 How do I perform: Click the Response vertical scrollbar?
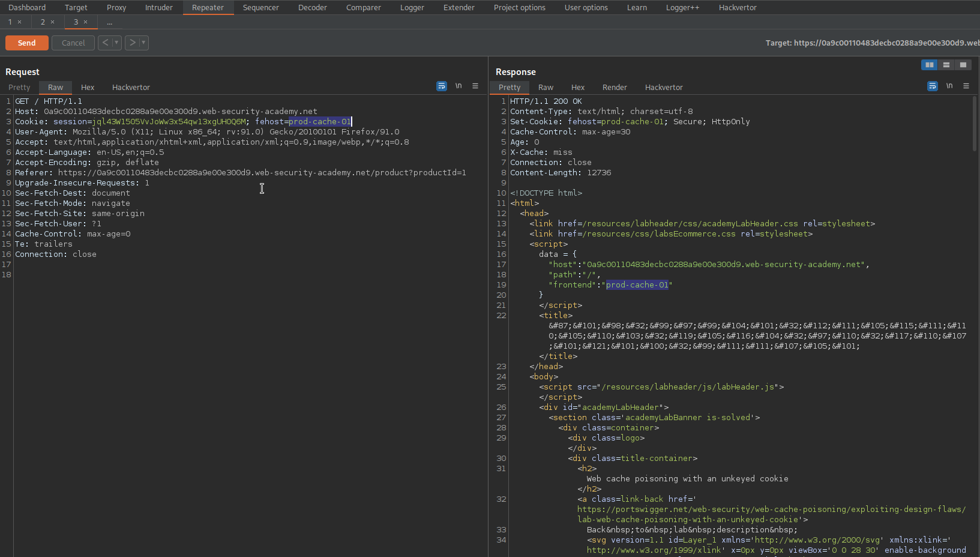(974, 123)
